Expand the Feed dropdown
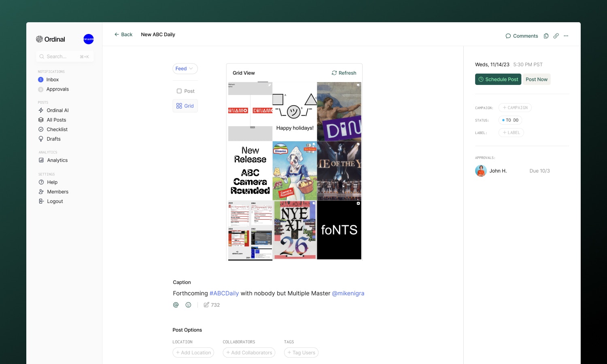Viewport: 607px width, 364px height. tap(185, 69)
